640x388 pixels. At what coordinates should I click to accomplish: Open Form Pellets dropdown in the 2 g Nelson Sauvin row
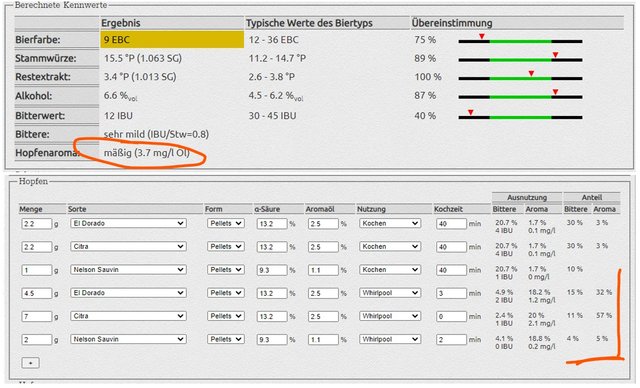[x=226, y=339]
